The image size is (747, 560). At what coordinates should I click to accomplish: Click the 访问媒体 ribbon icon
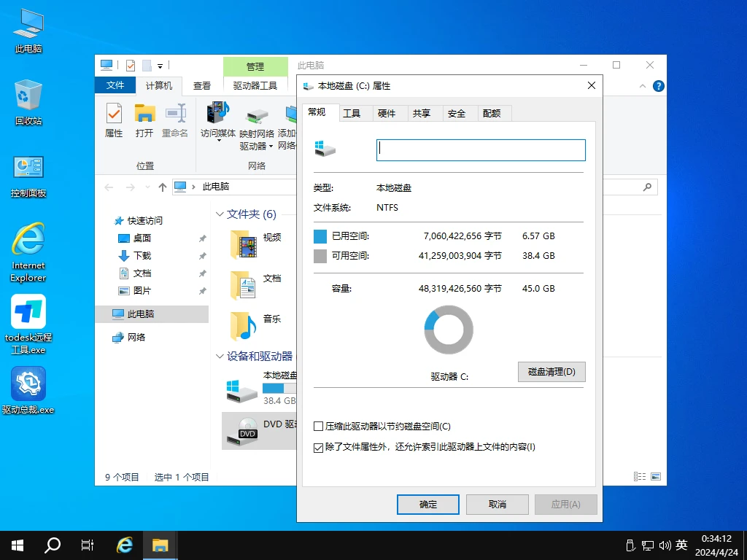point(218,120)
